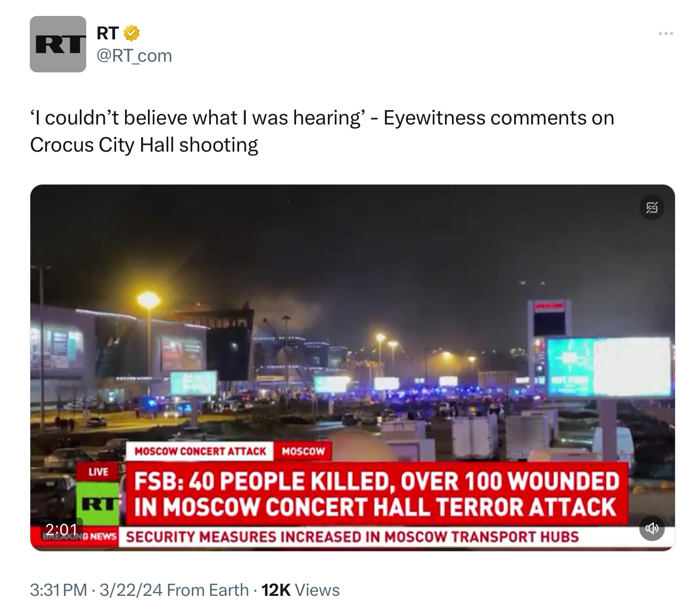Click the security measures news ticker
The height and width of the screenshot is (615, 700).
pos(352,536)
